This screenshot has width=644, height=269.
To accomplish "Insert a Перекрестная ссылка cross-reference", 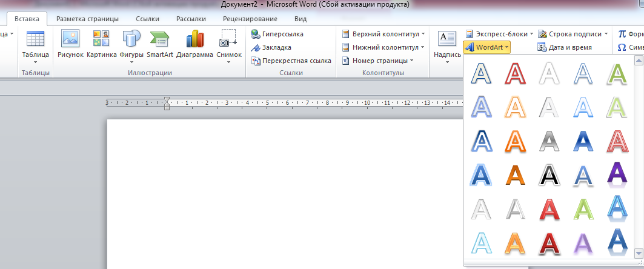I will (x=291, y=61).
